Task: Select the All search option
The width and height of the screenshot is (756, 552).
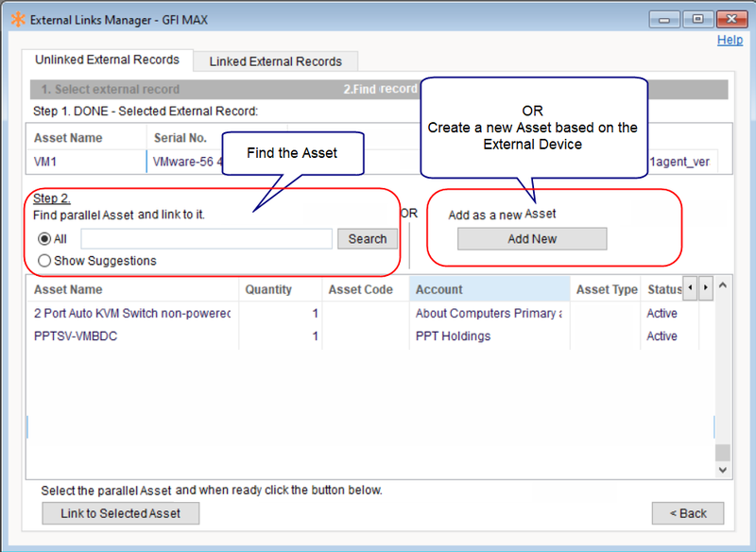Action: (x=44, y=238)
